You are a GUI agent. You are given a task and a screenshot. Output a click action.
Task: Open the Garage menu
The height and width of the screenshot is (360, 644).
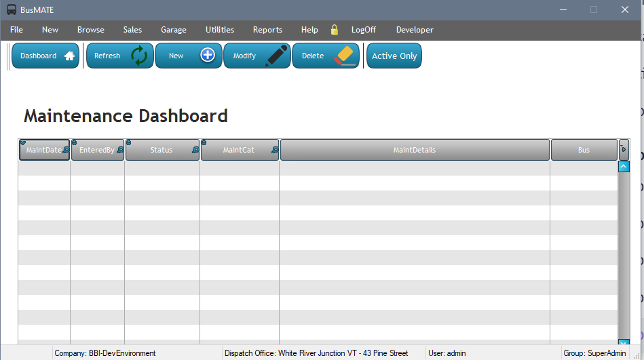[x=173, y=30]
